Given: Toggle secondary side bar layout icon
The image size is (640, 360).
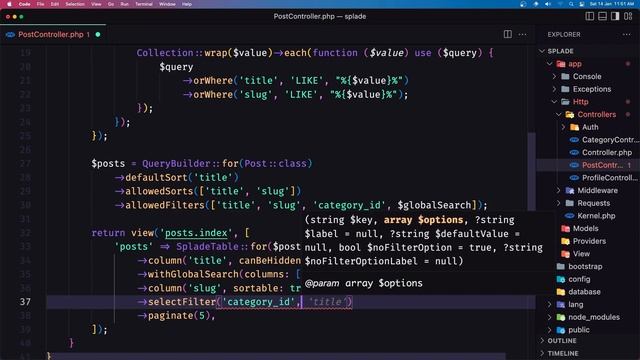Looking at the screenshot, I should [615, 16].
